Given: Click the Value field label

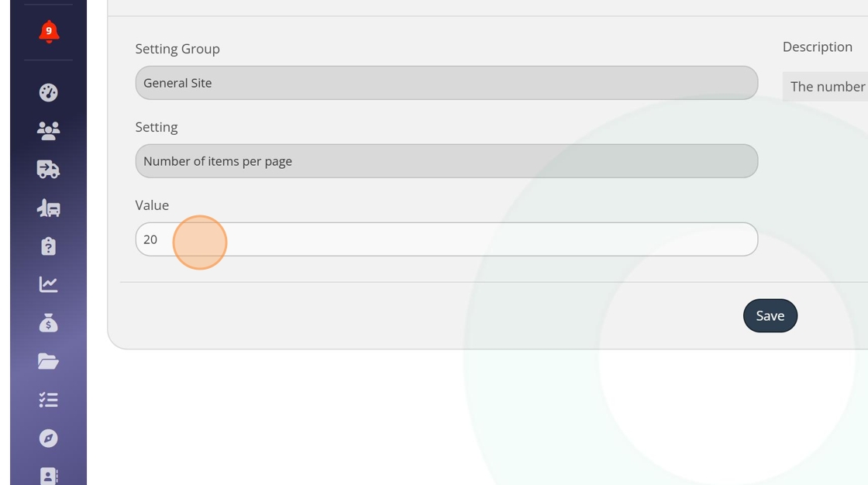Looking at the screenshot, I should 152,205.
